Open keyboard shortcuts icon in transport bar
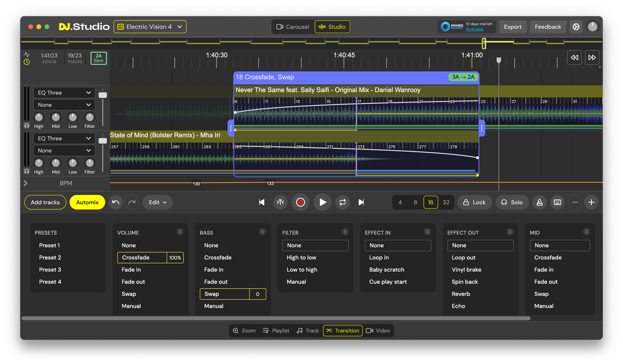 point(557,202)
